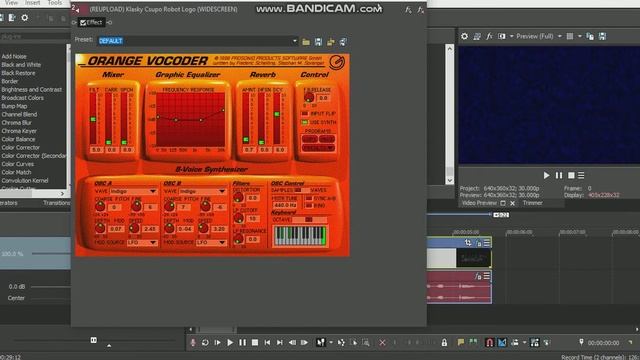Select the selection edit tool
The width and height of the screenshot is (640, 360).
point(354,342)
